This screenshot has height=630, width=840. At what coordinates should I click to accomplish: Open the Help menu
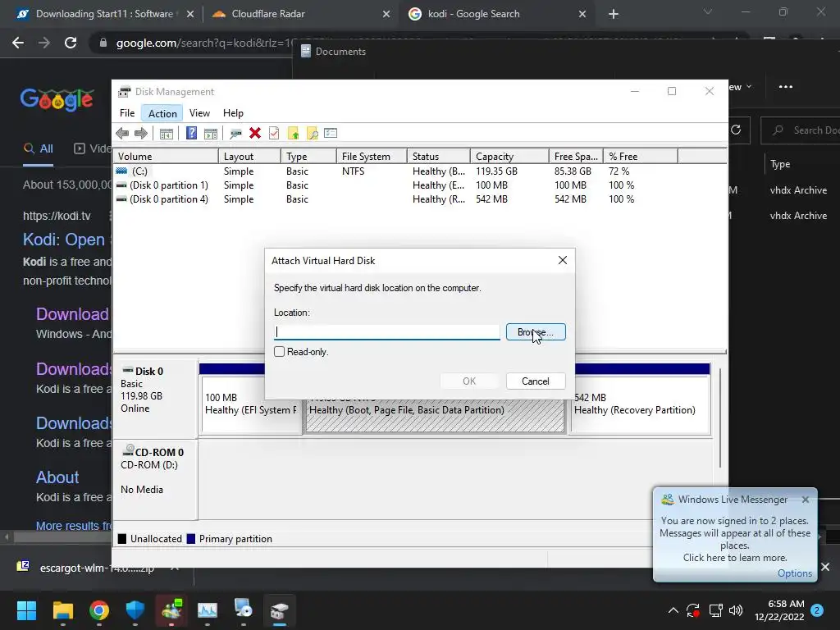pyautogui.click(x=233, y=113)
